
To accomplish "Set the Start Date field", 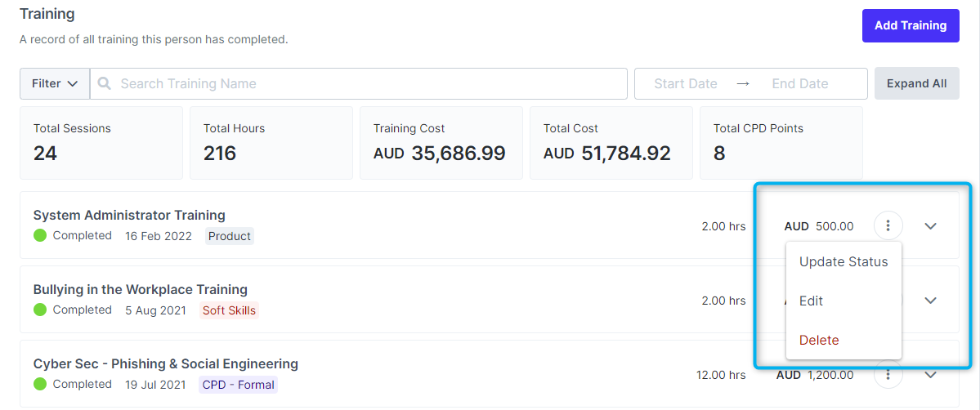I will (x=686, y=83).
